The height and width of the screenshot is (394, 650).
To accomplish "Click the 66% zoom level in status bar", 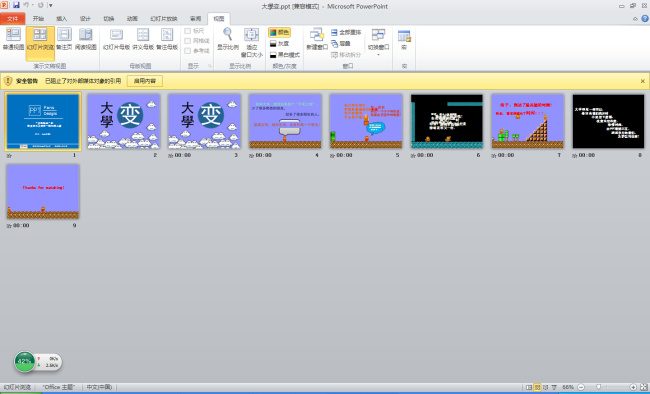I will click(568, 387).
